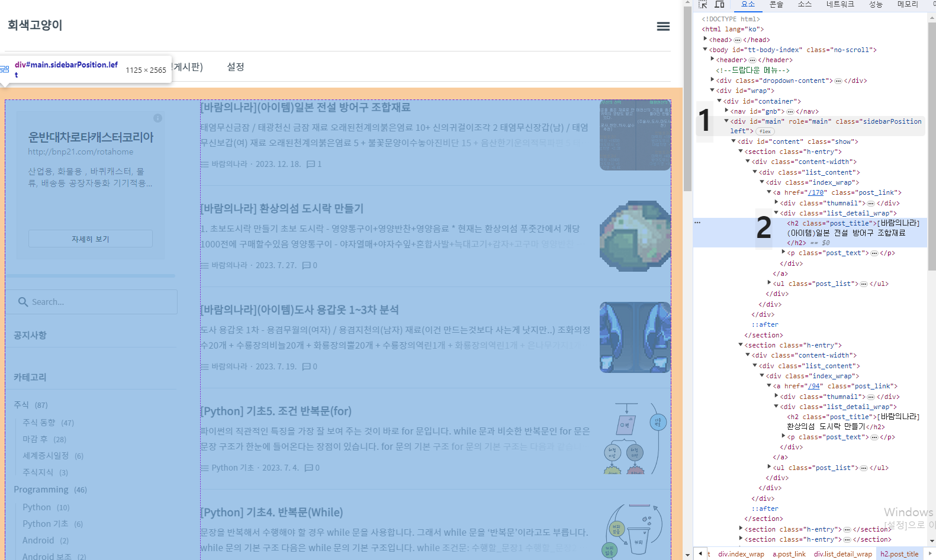Click the 자세히 보기 button on the ad
The width and height of the screenshot is (936, 560).
91,239
